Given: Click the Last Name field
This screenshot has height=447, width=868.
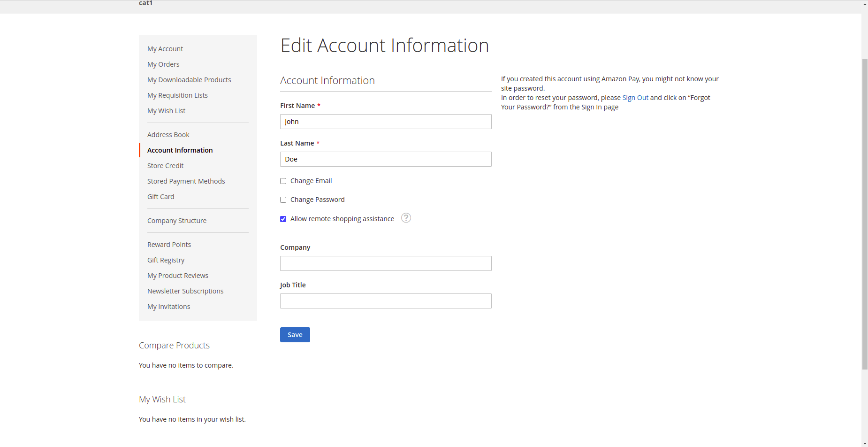Looking at the screenshot, I should click(x=386, y=159).
